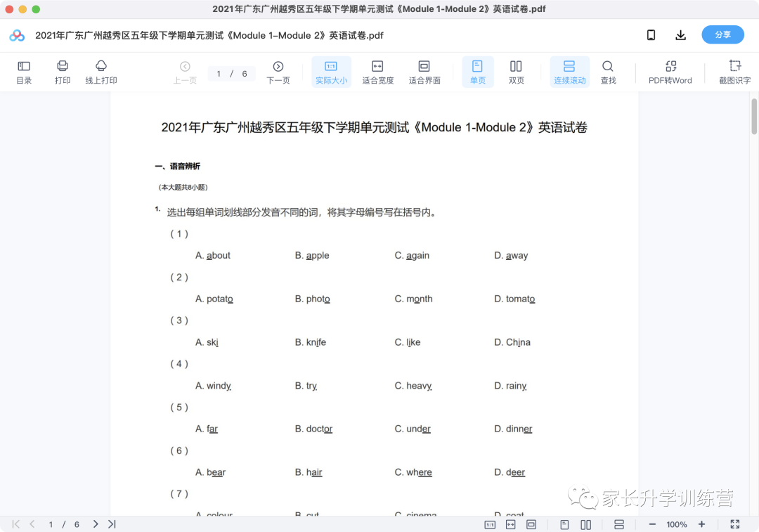Viewport: 759px width, 532px height.
Task: Click option B. apple
Action: (x=312, y=256)
